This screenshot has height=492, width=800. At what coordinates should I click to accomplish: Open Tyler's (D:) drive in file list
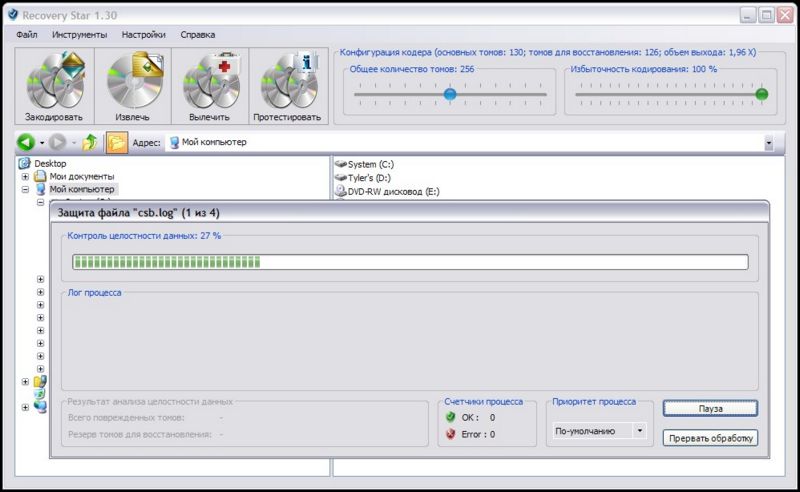(369, 178)
